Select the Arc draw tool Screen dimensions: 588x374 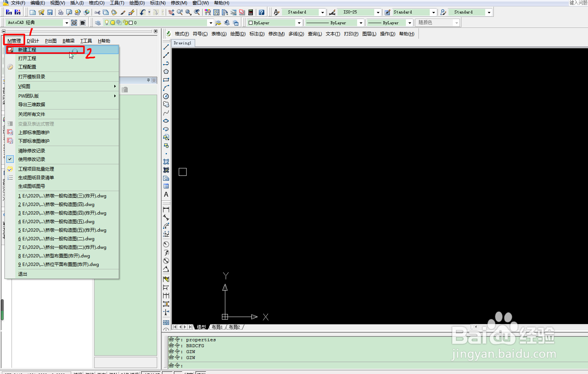click(x=166, y=88)
